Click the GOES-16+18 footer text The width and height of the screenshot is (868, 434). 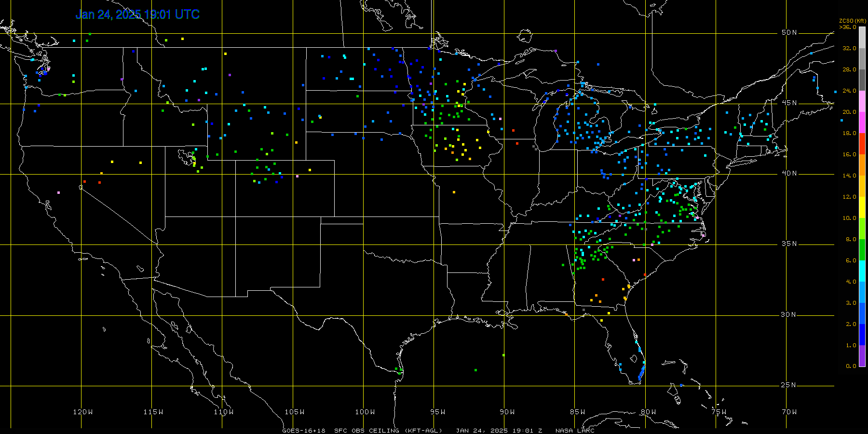[304, 431]
